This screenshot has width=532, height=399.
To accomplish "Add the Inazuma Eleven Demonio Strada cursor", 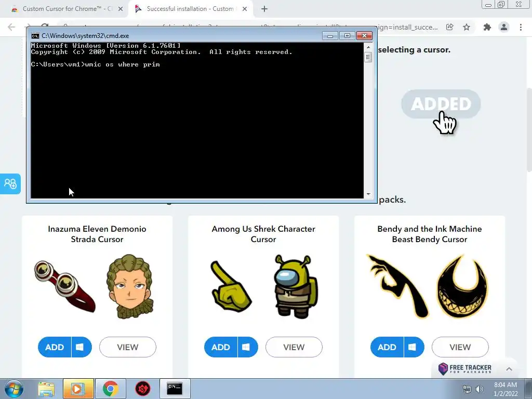I will point(54,347).
